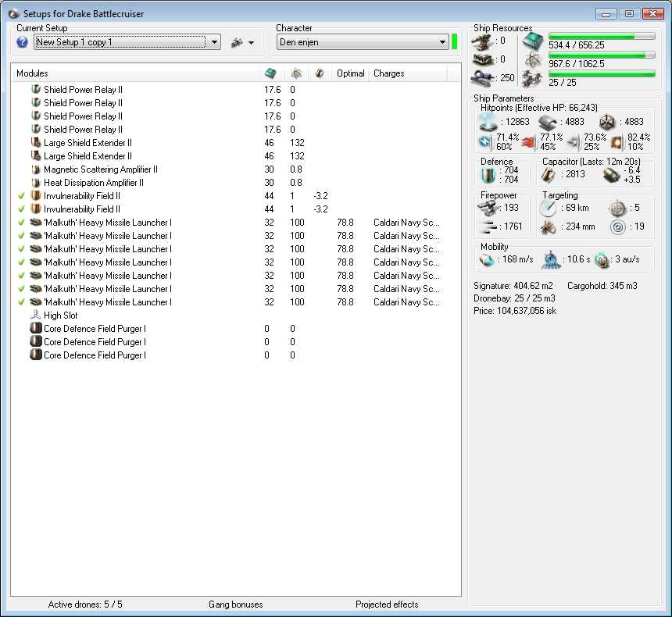Click the launcher hardpoints icon in Ship Resources
Image resolution: width=672 pixels, height=617 pixels.
pyautogui.click(x=483, y=59)
